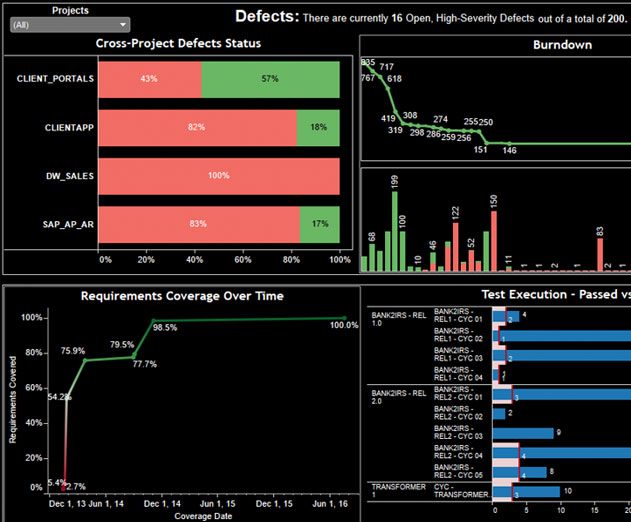Select SAP_AP_AR 83% red segment

click(199, 225)
